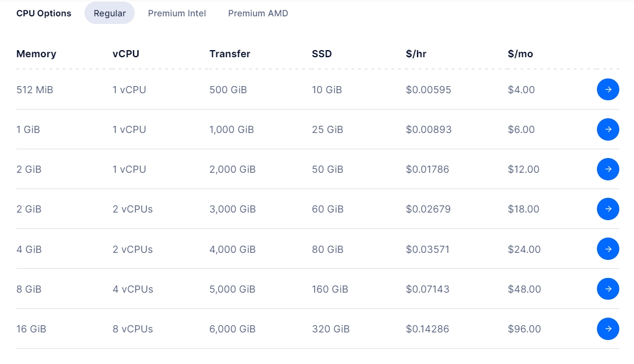
Task: Click the $/mo column header
Action: 520,54
